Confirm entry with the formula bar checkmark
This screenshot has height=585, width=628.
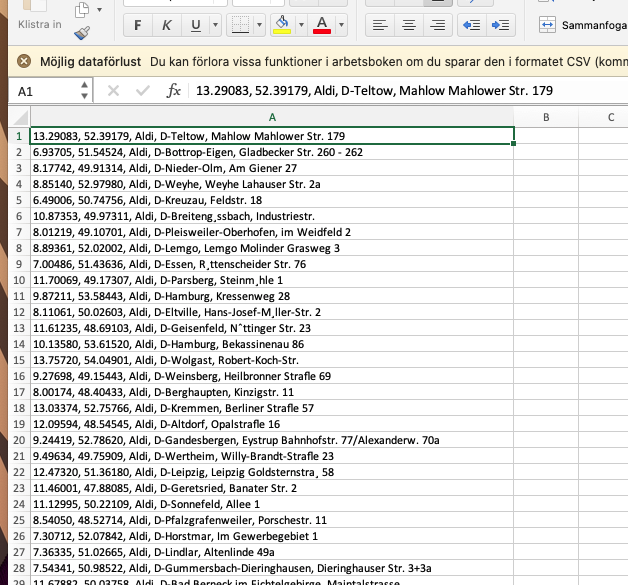(142, 91)
